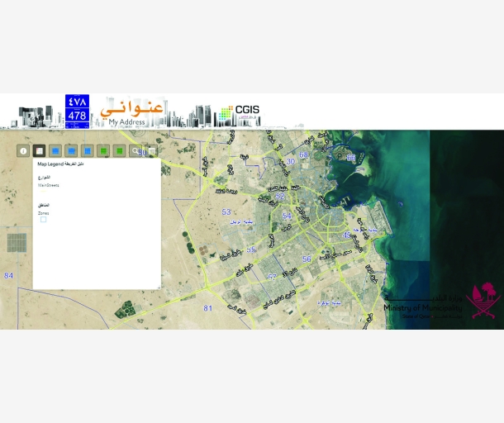Screen dimensions: 504x423
Task: Click the Ministry of Municipality logo
Action: point(442,302)
